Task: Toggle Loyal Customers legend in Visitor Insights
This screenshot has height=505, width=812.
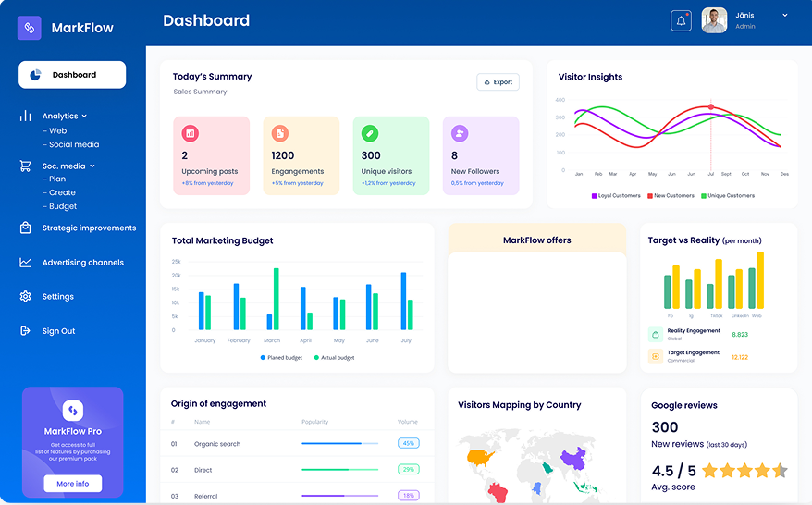Action: click(x=615, y=196)
